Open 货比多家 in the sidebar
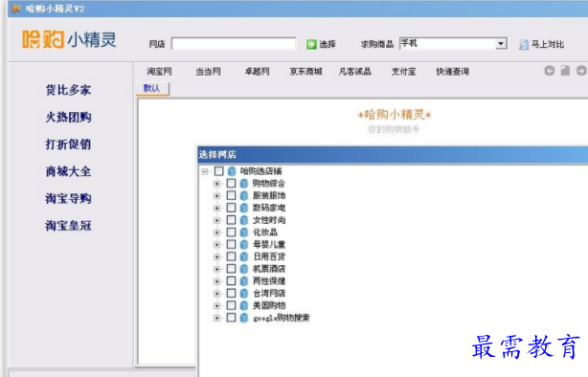 (x=68, y=90)
